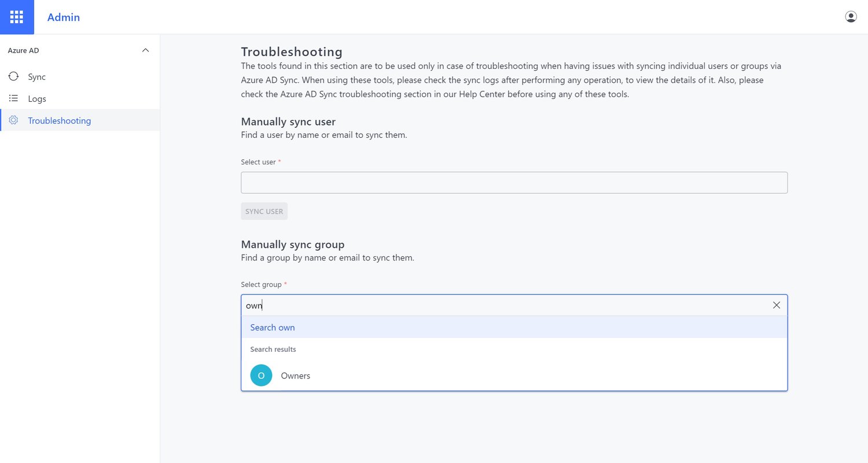Click the Admin heading link

(63, 17)
